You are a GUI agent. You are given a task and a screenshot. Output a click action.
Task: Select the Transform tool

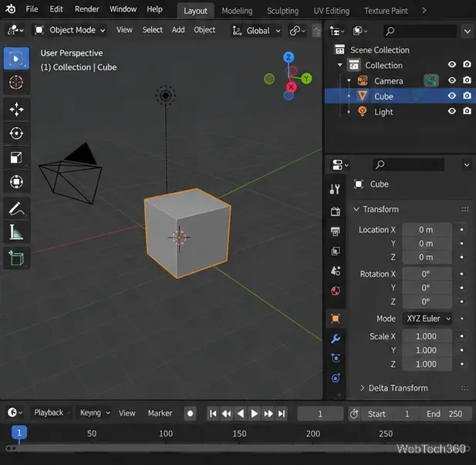pos(16,182)
